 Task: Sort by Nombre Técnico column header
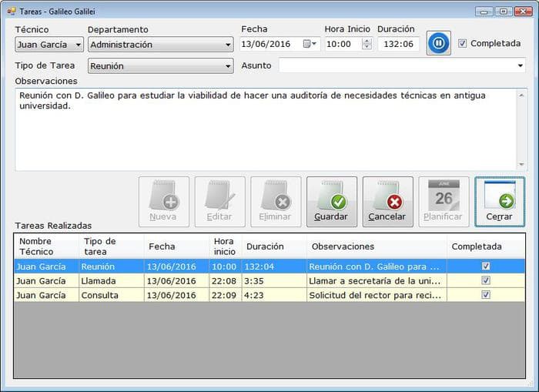[46, 246]
